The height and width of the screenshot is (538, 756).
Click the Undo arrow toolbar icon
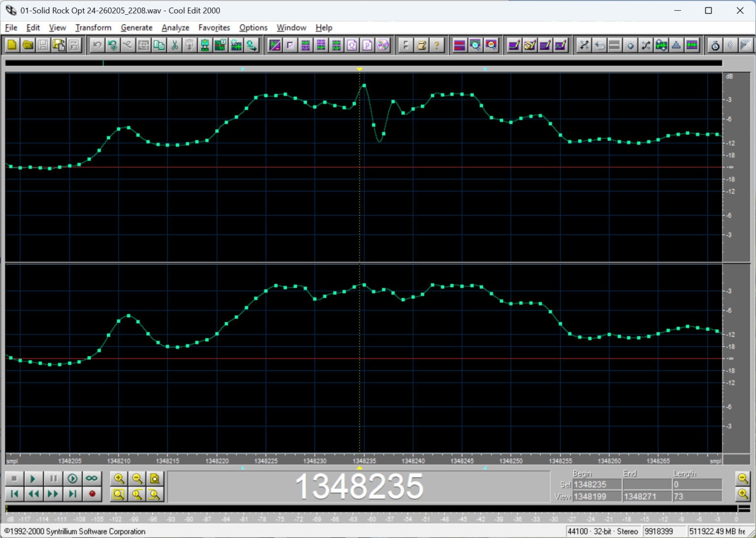click(97, 45)
